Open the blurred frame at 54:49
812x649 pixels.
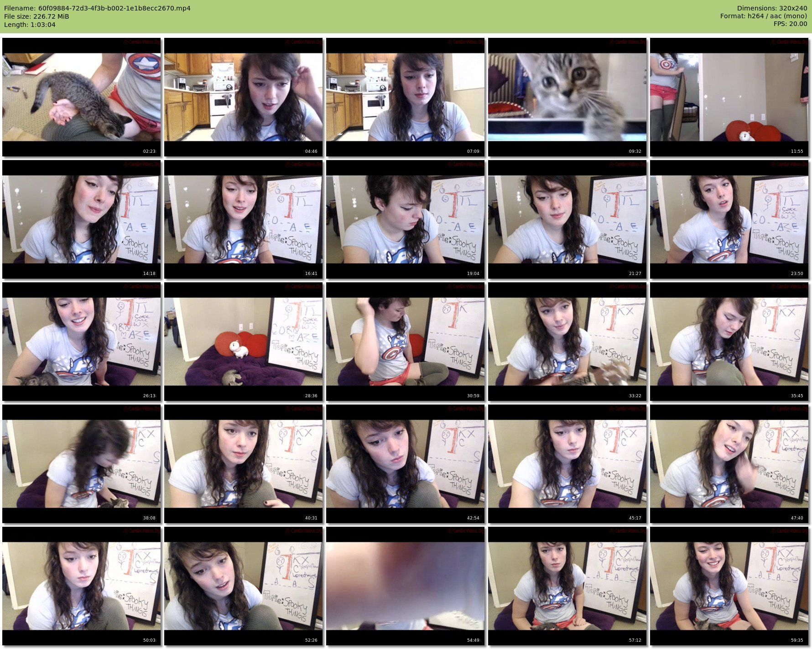pos(406,586)
